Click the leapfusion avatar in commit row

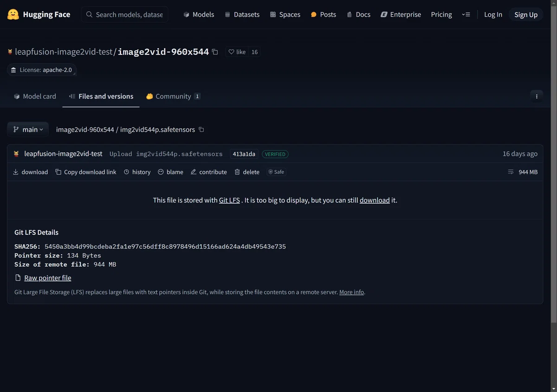coord(17,154)
